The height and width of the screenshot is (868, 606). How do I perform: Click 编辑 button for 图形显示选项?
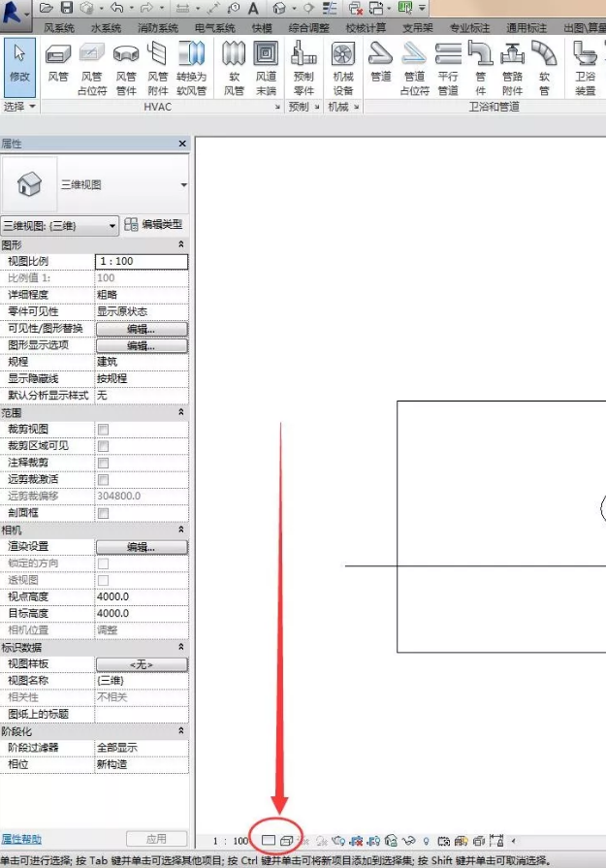click(x=142, y=345)
